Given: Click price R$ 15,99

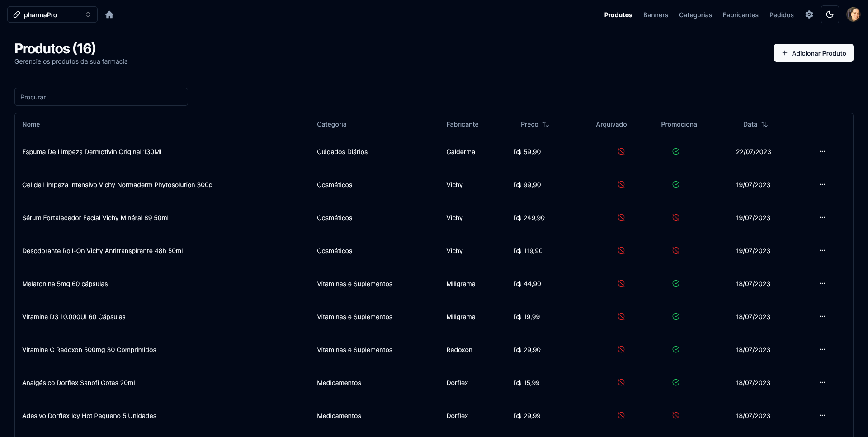Looking at the screenshot, I should (527, 383).
